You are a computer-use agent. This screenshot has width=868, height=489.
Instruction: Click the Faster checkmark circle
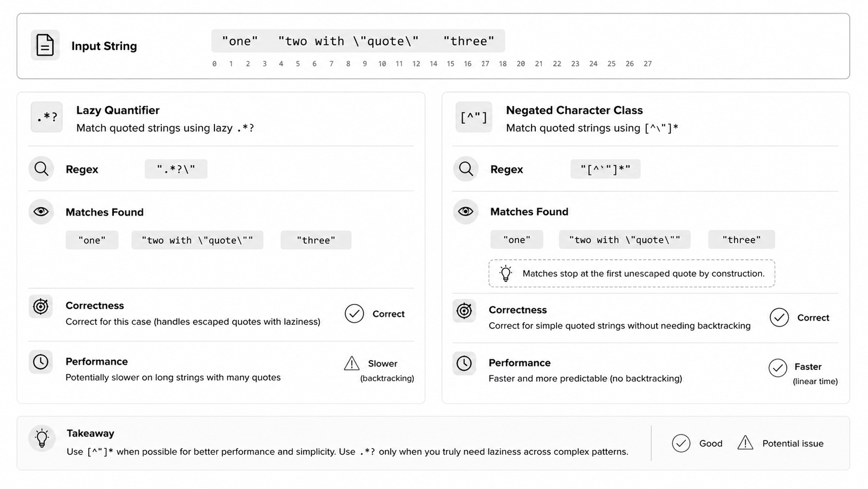click(x=778, y=368)
